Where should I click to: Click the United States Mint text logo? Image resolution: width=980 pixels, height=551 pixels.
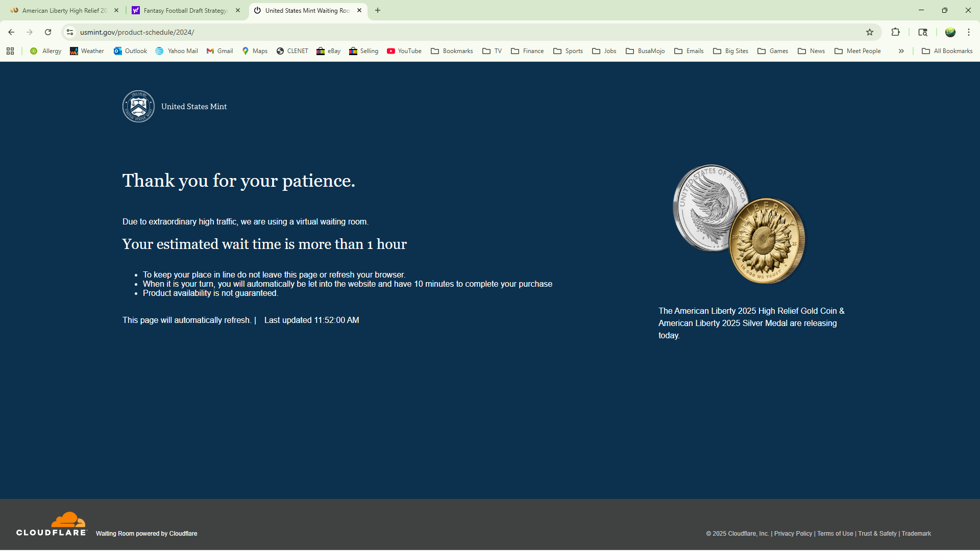coord(194,107)
